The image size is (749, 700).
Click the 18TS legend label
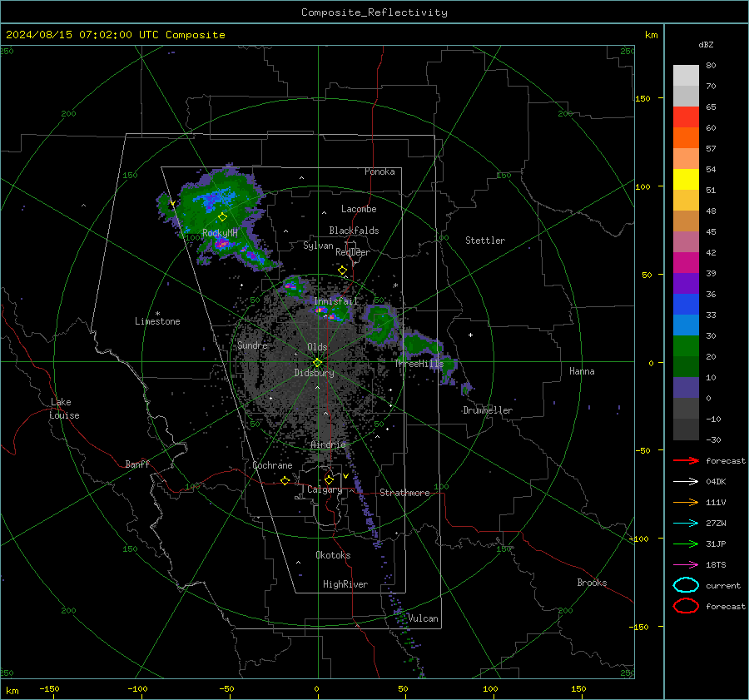point(716,565)
